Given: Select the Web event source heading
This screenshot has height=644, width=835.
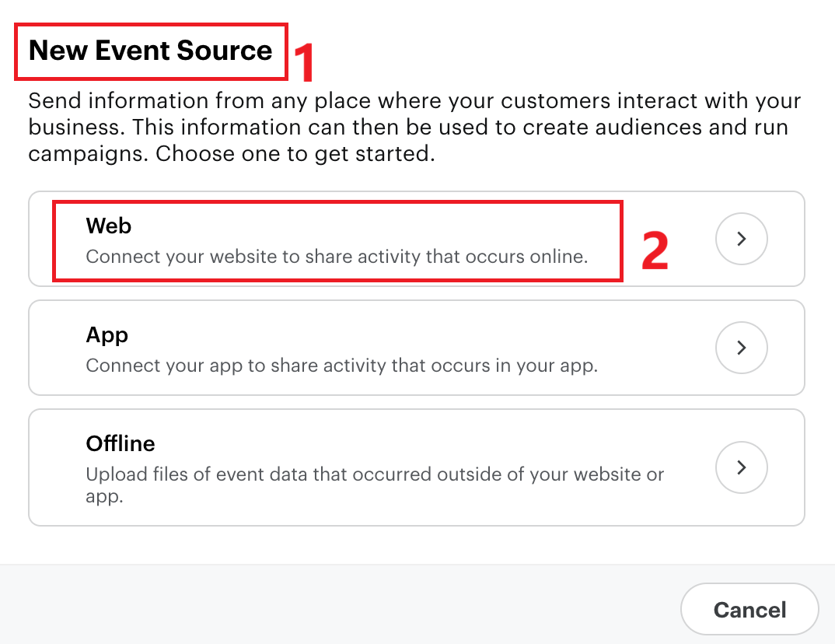Looking at the screenshot, I should 109,226.
